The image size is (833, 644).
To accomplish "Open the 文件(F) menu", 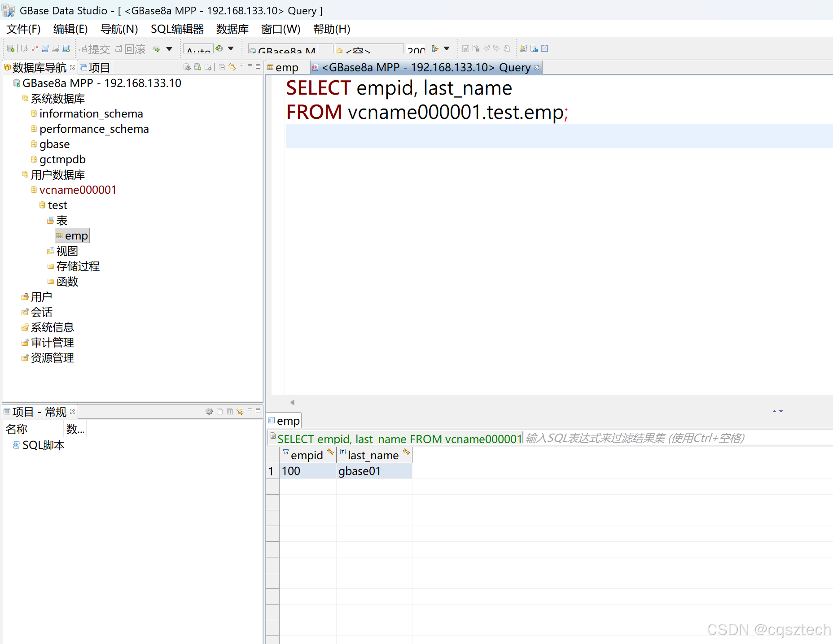I will pyautogui.click(x=23, y=29).
